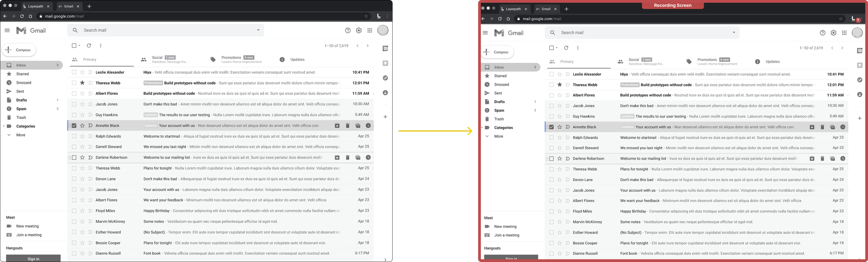This screenshot has width=868, height=262.
Task: Check the Ralph Edwards email checkbox in left window
Action: click(x=74, y=136)
